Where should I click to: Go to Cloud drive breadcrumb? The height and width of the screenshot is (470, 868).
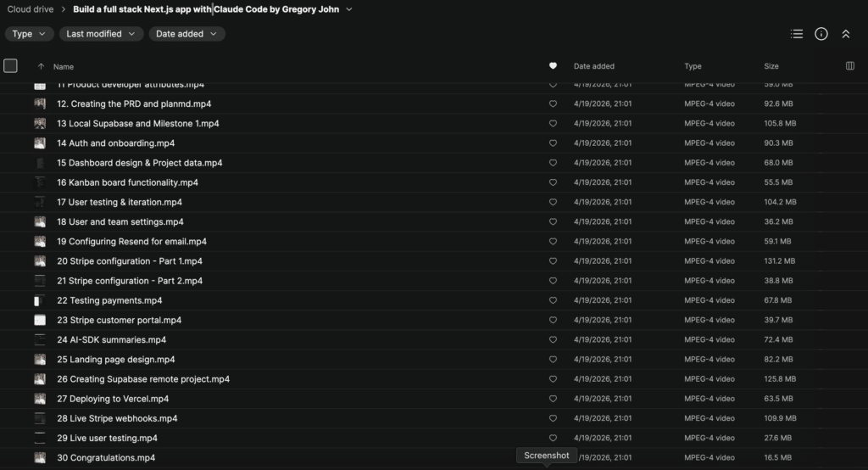pos(31,9)
